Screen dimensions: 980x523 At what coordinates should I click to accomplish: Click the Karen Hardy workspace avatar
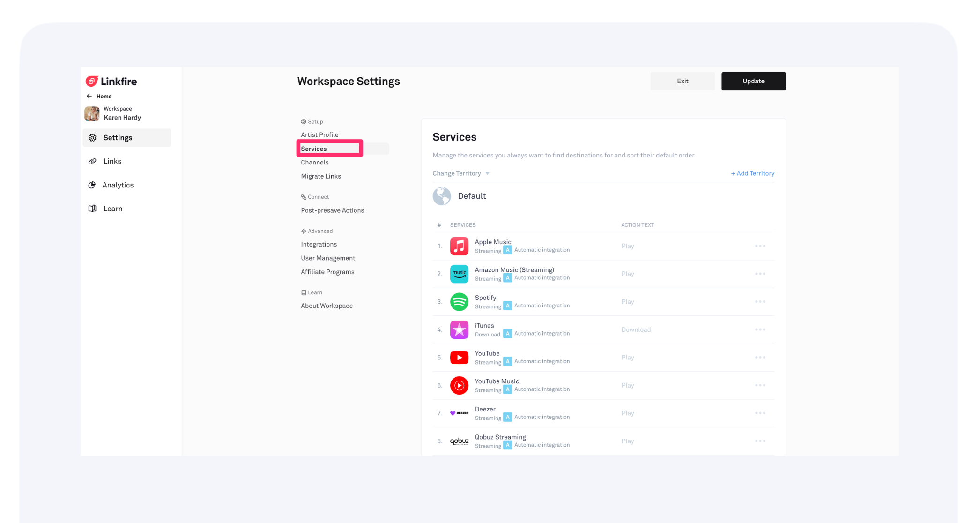tap(92, 113)
